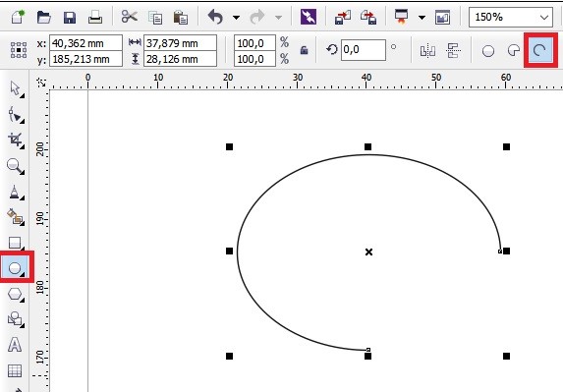The width and height of the screenshot is (563, 392).
Task: Select the Zoom magnifier tool
Action: pos(16,166)
